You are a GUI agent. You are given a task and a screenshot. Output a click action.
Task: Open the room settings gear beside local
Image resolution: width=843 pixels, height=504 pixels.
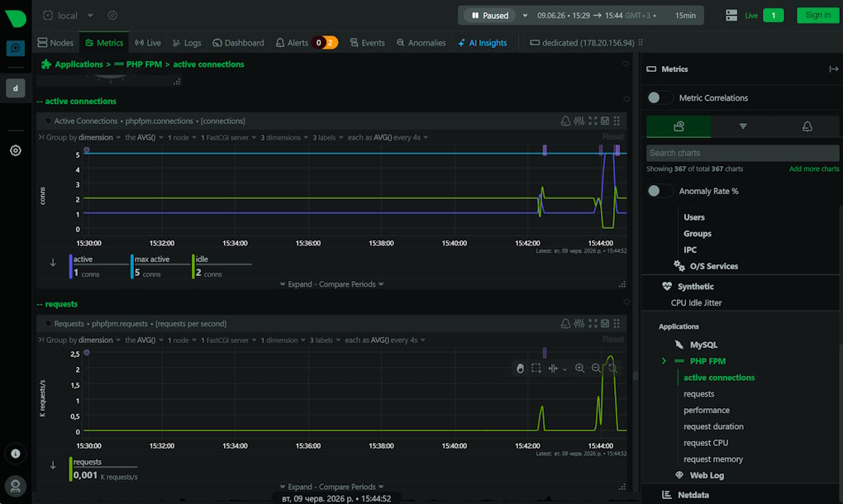click(112, 16)
